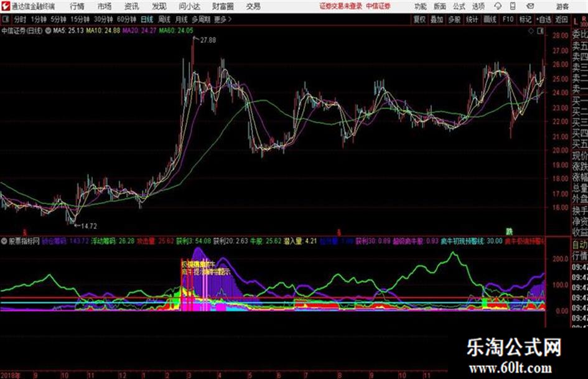
Task: Open the 多周期 multi-period view
Action: tap(201, 19)
